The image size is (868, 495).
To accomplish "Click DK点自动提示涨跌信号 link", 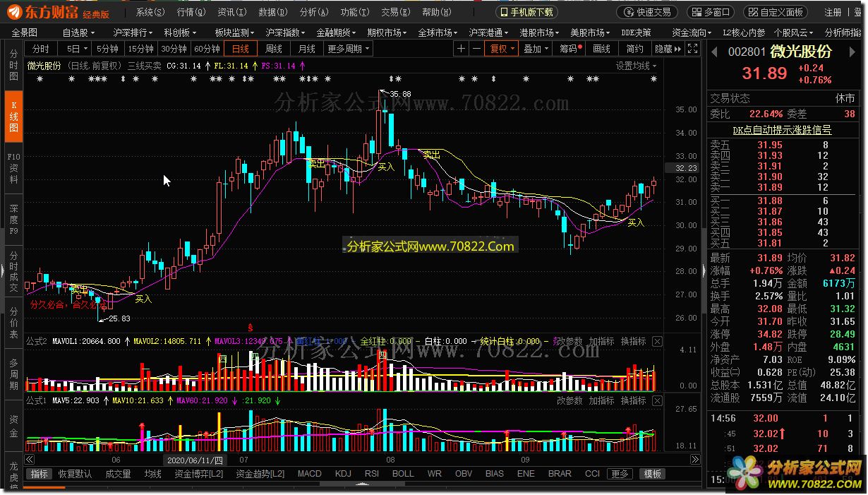I will (781, 130).
